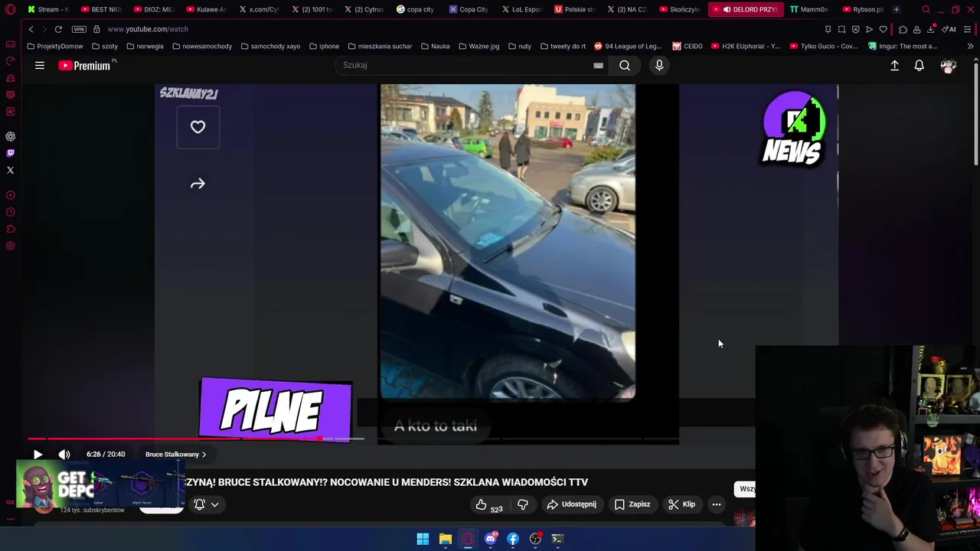This screenshot has height=551, width=980.
Task: Open Aria AI button in toolbar
Action: [949, 29]
